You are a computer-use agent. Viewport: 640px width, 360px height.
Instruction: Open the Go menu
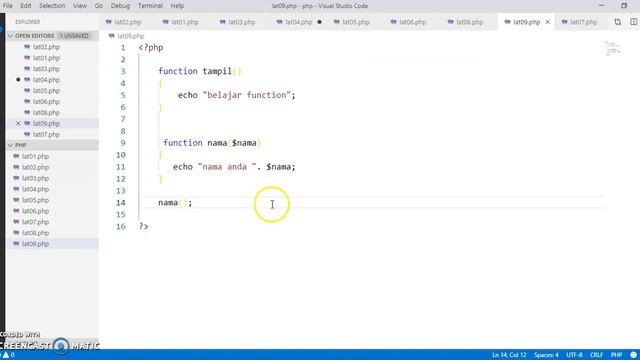click(x=99, y=6)
